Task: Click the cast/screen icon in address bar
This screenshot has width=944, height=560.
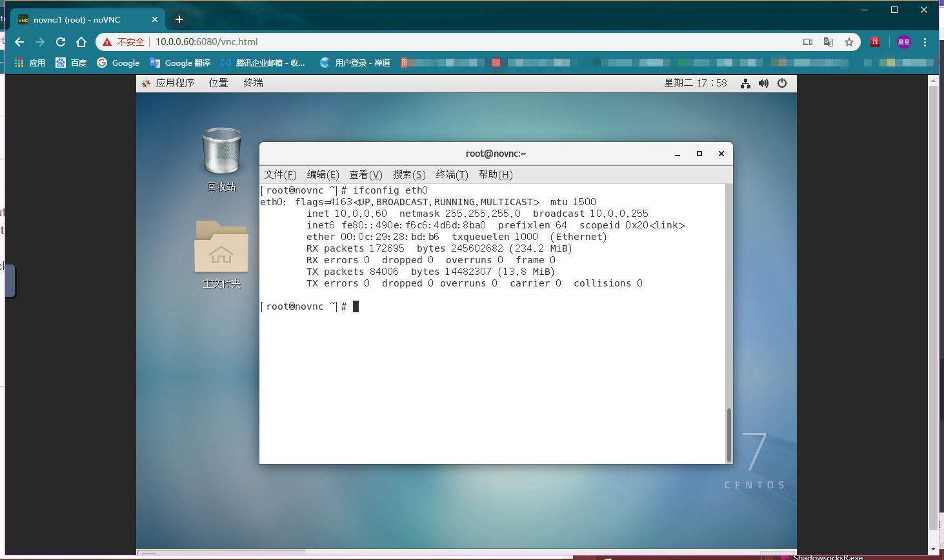Action: (x=807, y=42)
